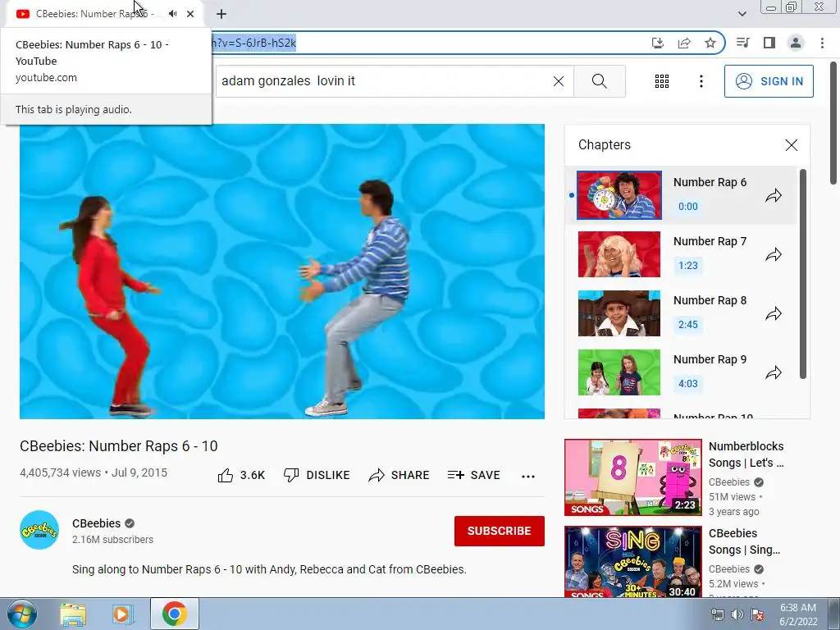Open the Windows Start button
Screen dimensions: 840x630
click(x=21, y=614)
